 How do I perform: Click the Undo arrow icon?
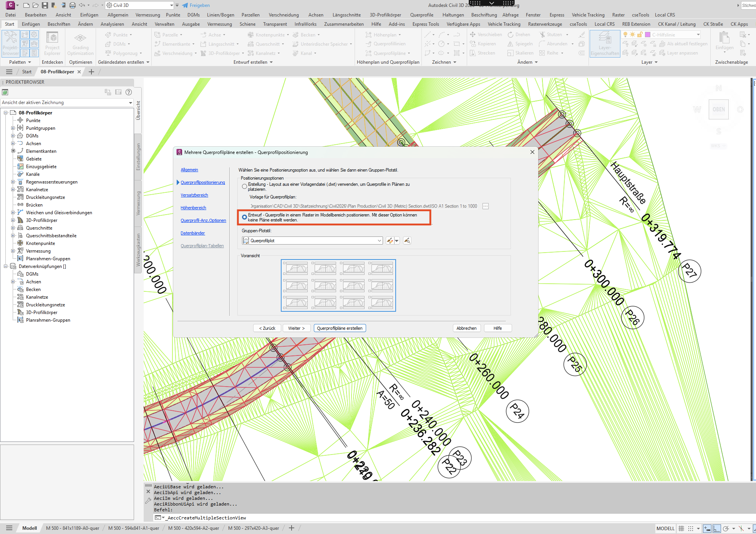point(82,5)
